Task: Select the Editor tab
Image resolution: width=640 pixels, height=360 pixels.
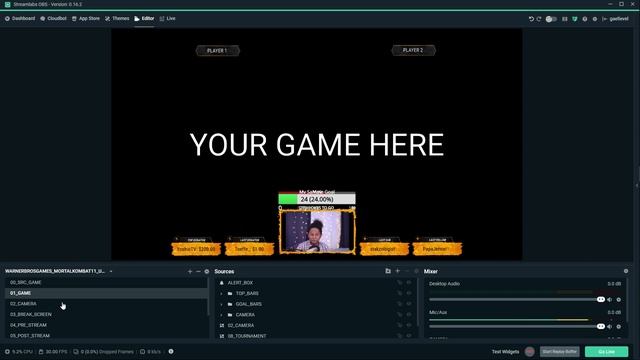Action: (144, 18)
